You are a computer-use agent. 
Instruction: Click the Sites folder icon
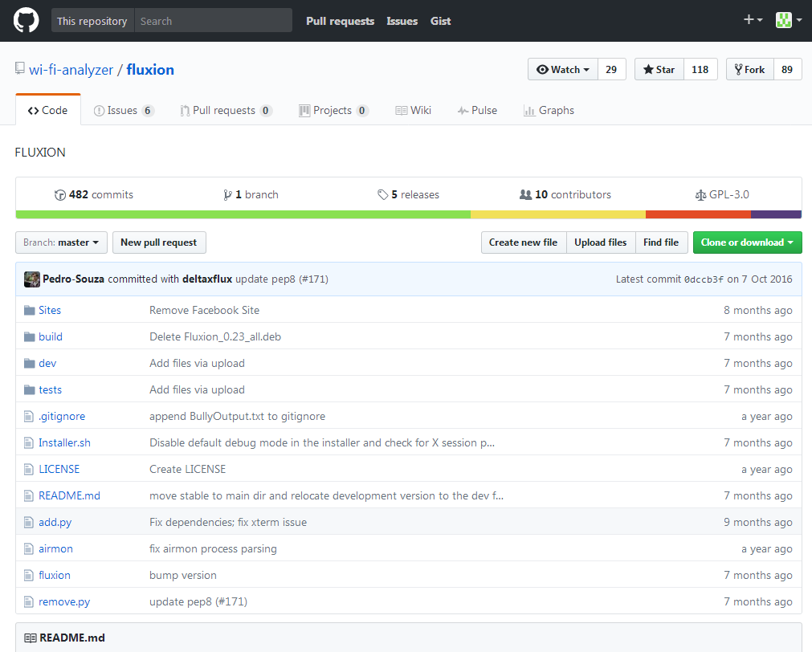click(30, 310)
